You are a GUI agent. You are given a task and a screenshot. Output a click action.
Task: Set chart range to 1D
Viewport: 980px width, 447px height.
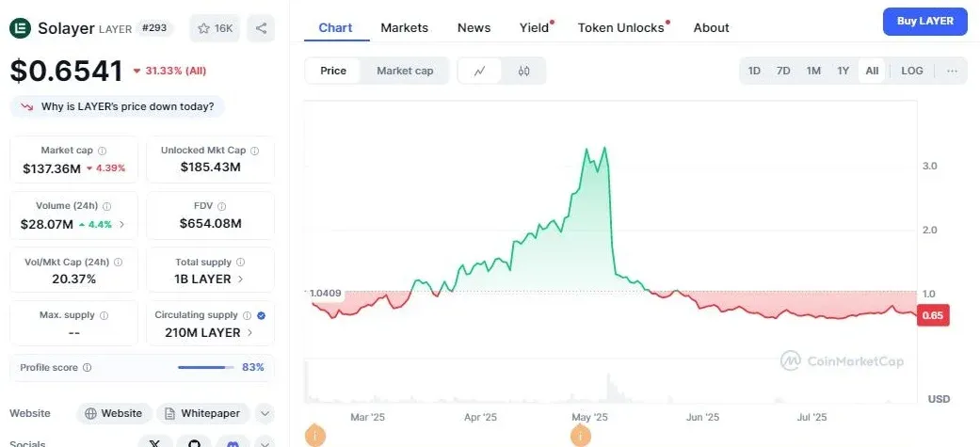point(754,71)
